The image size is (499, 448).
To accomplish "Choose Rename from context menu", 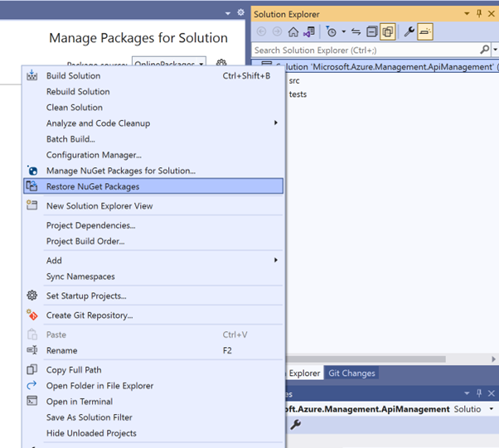I will 153,350.
